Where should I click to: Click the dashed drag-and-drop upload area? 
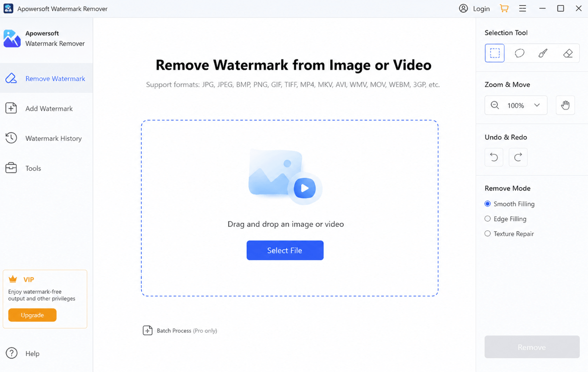click(290, 208)
